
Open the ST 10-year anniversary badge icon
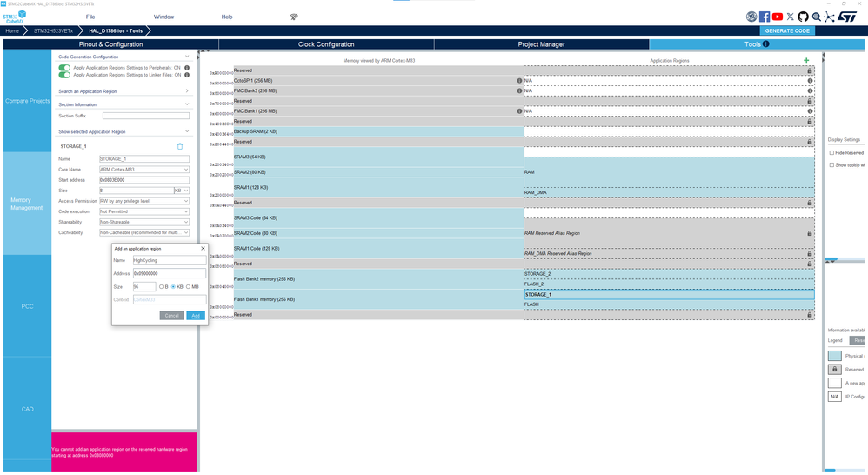coord(751,17)
